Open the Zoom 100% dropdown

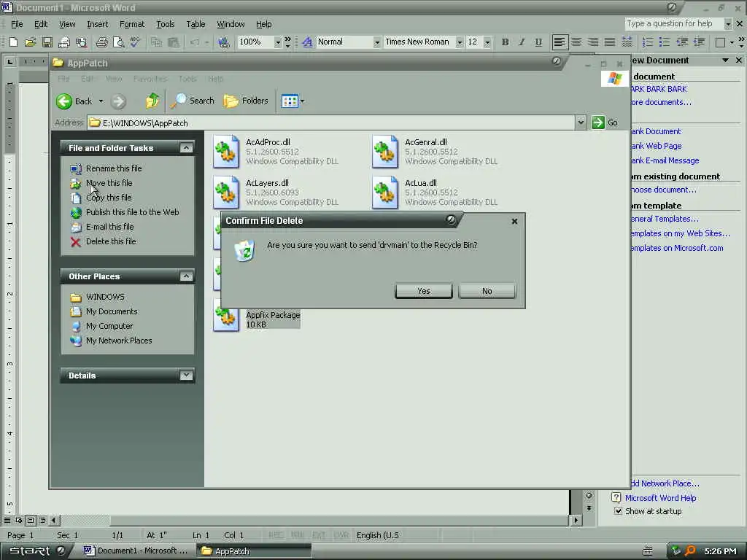click(278, 42)
